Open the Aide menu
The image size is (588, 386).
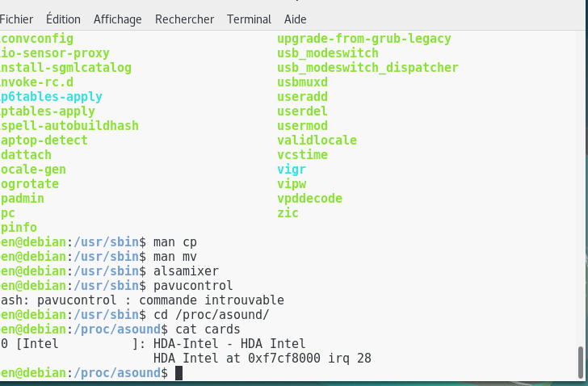pyautogui.click(x=295, y=19)
